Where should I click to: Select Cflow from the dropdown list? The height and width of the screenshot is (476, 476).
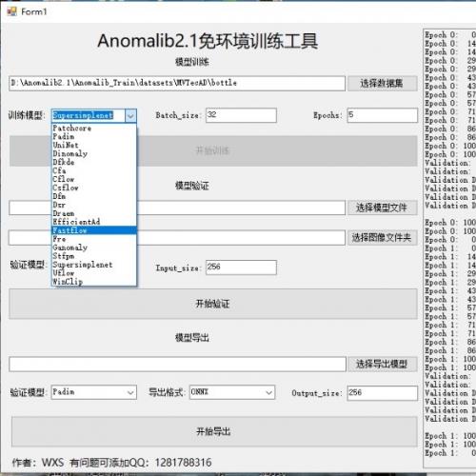(x=94, y=179)
